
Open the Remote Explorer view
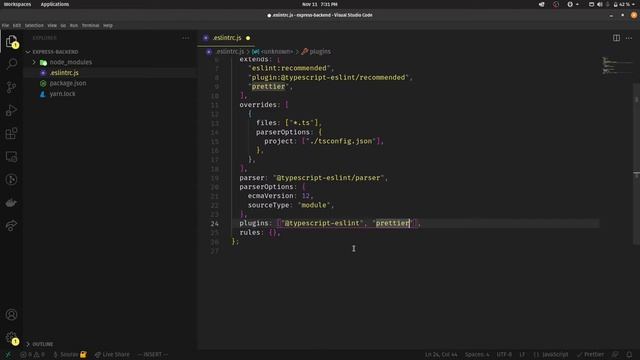click(11, 157)
